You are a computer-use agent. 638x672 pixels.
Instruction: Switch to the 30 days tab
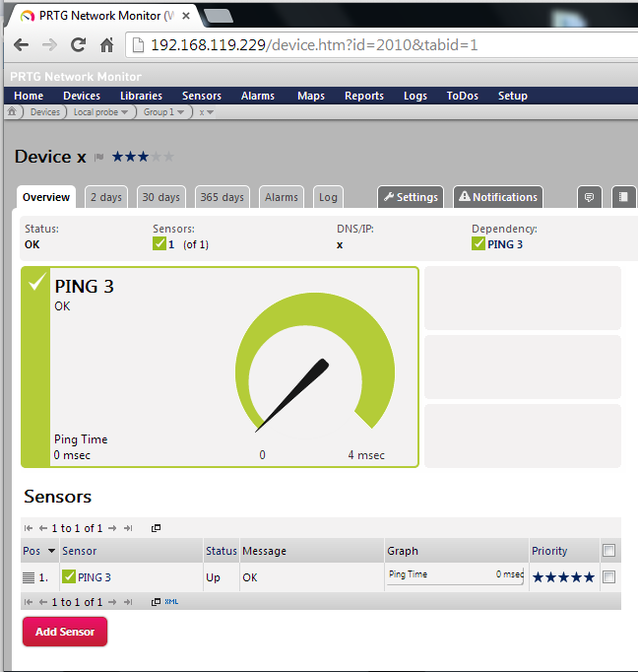click(x=161, y=197)
